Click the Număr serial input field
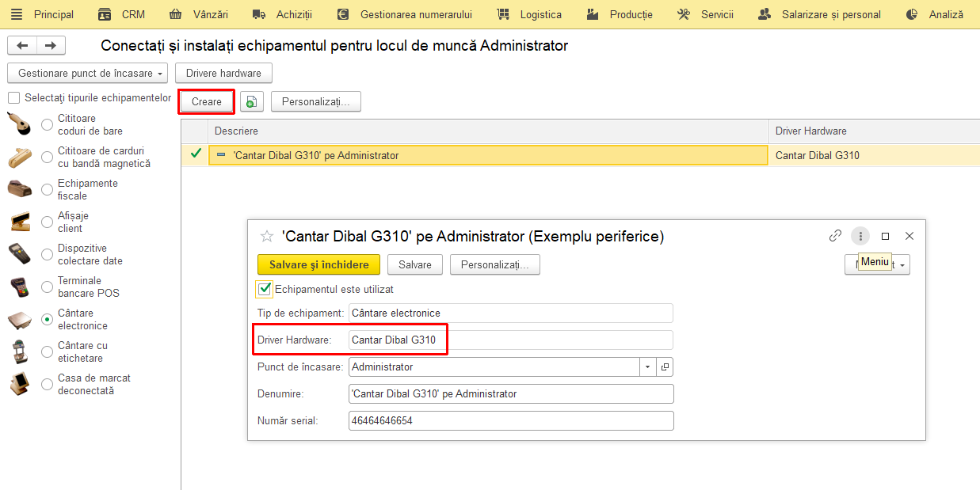Image resolution: width=980 pixels, height=490 pixels. 511,420
